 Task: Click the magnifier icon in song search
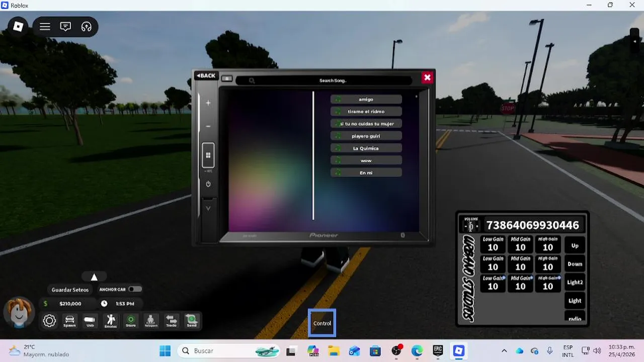coord(252,80)
